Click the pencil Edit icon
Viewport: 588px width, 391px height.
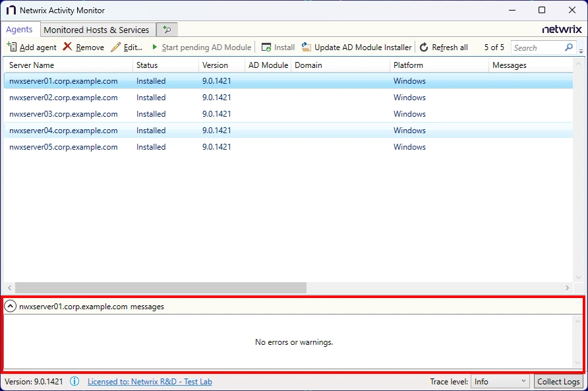116,47
